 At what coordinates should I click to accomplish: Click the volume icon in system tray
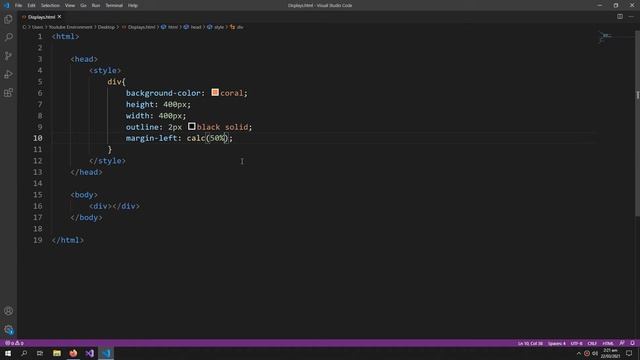tap(595, 353)
